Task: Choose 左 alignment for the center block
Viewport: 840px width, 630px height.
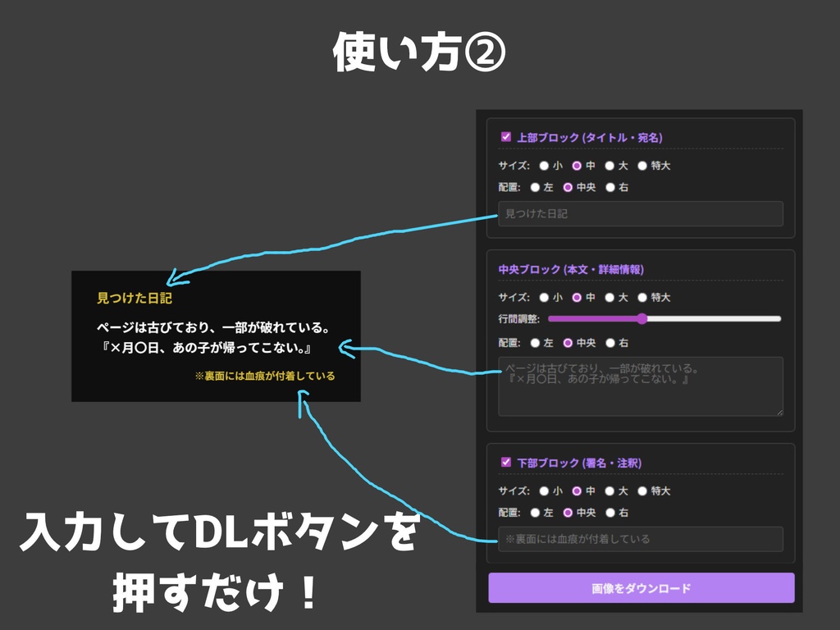Action: 535,343
